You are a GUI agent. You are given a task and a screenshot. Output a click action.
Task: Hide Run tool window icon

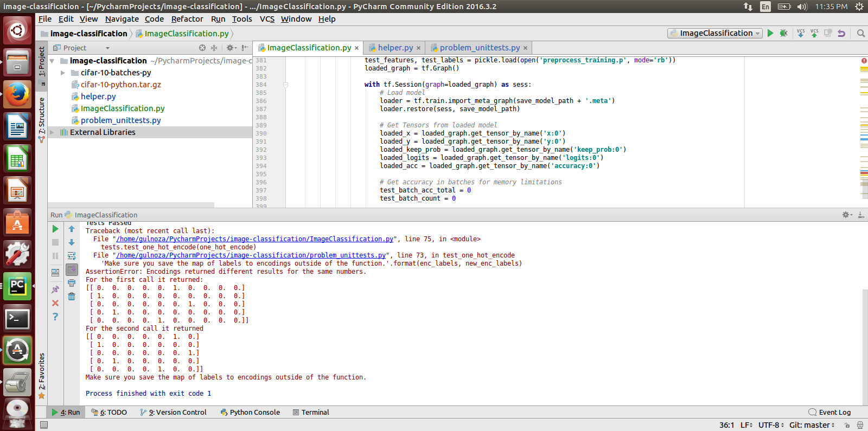(x=861, y=215)
